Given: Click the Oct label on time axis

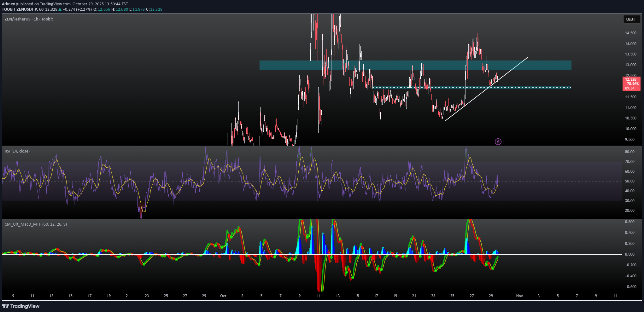Looking at the screenshot, I should (x=223, y=296).
